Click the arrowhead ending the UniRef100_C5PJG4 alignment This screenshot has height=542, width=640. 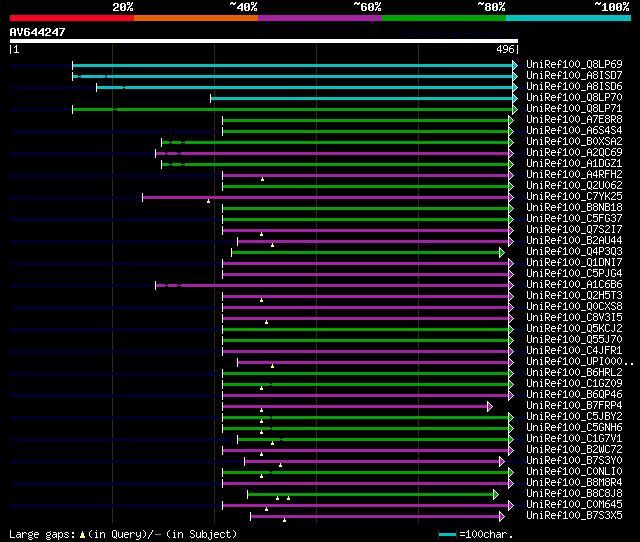pyautogui.click(x=511, y=275)
